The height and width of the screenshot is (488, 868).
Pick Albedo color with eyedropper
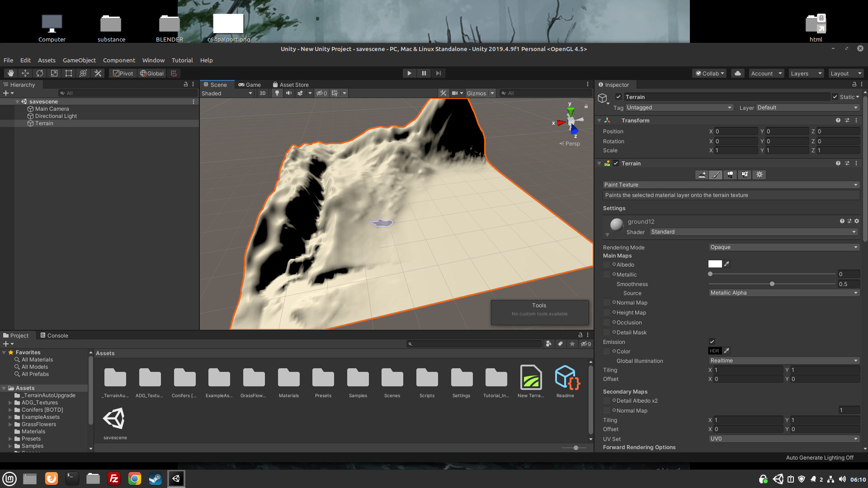(727, 264)
